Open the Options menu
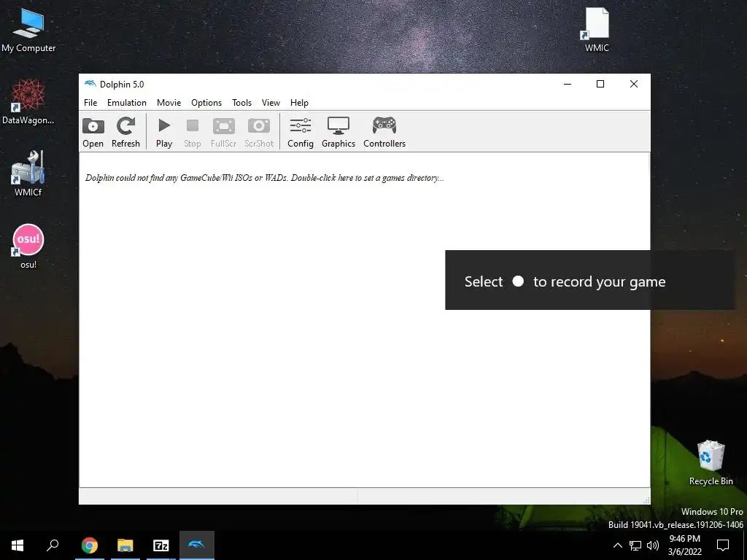 tap(206, 102)
